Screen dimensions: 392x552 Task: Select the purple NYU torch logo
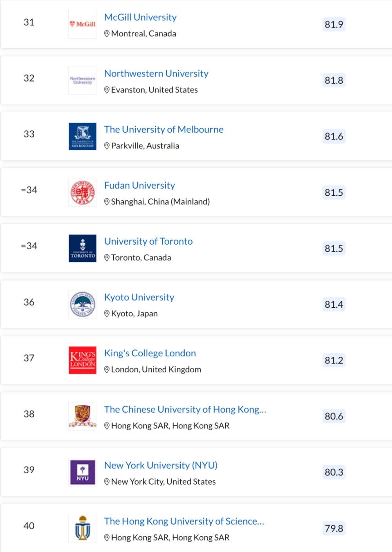tap(82, 472)
